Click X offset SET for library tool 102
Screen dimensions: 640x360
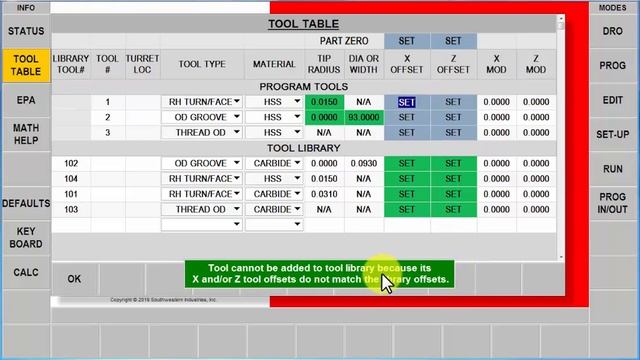pyautogui.click(x=407, y=163)
